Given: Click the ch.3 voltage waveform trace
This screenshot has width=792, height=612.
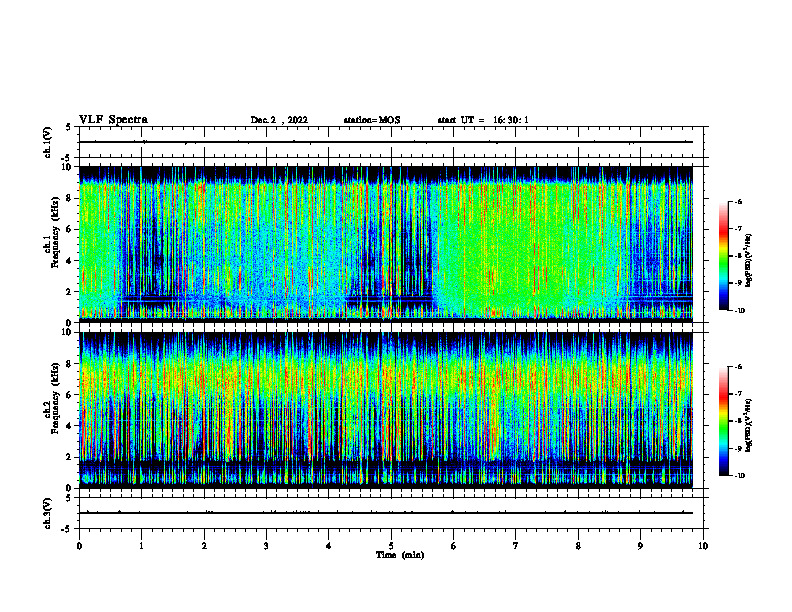Looking at the screenshot, I should point(386,513).
